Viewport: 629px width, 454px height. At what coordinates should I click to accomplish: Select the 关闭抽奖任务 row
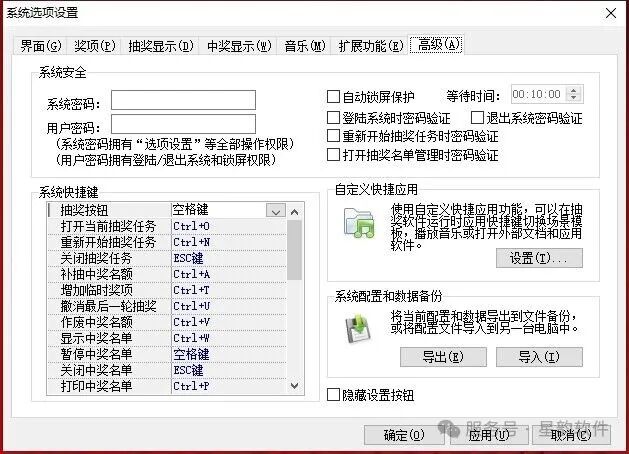click(x=167, y=258)
